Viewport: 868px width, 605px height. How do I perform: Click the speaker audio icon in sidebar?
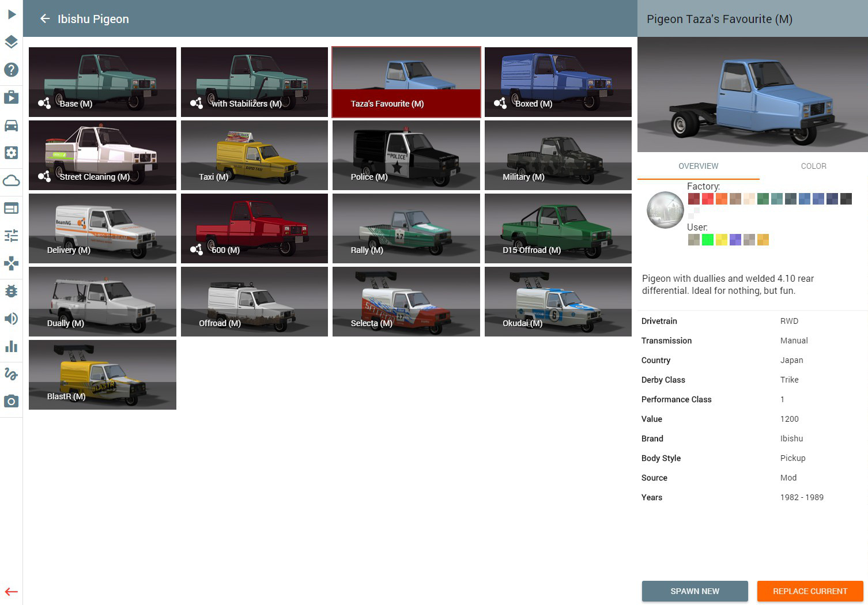[x=12, y=319]
